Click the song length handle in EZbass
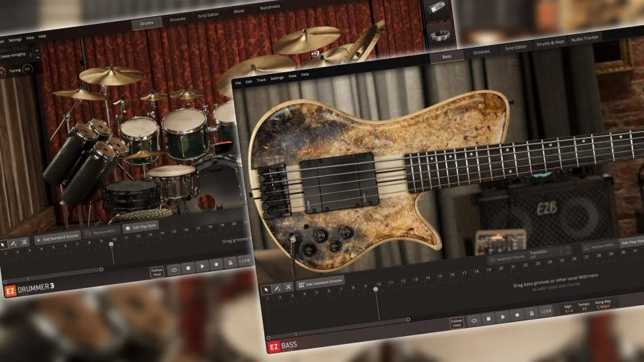The height and width of the screenshot is (362, 644). pyautogui.click(x=408, y=319)
